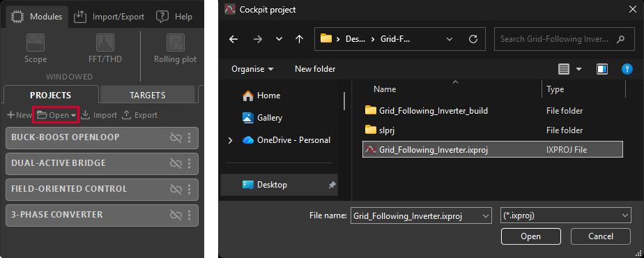The width and height of the screenshot is (644, 258).
Task: Go back in the file dialog
Action: [233, 39]
